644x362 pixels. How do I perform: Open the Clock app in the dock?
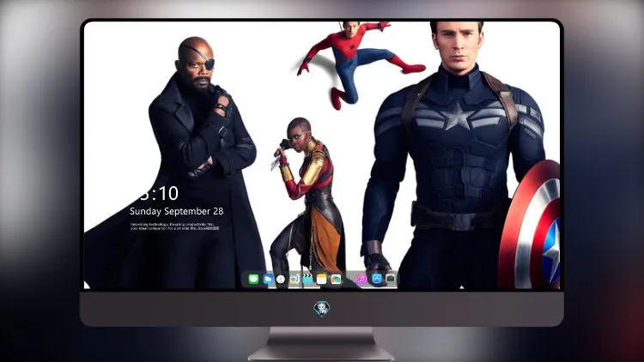pos(281,279)
